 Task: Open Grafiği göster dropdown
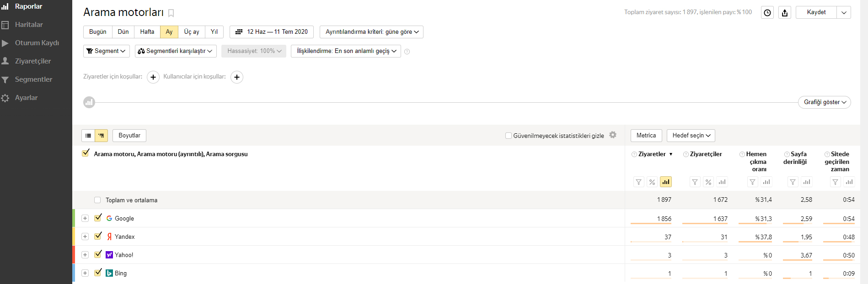click(825, 102)
